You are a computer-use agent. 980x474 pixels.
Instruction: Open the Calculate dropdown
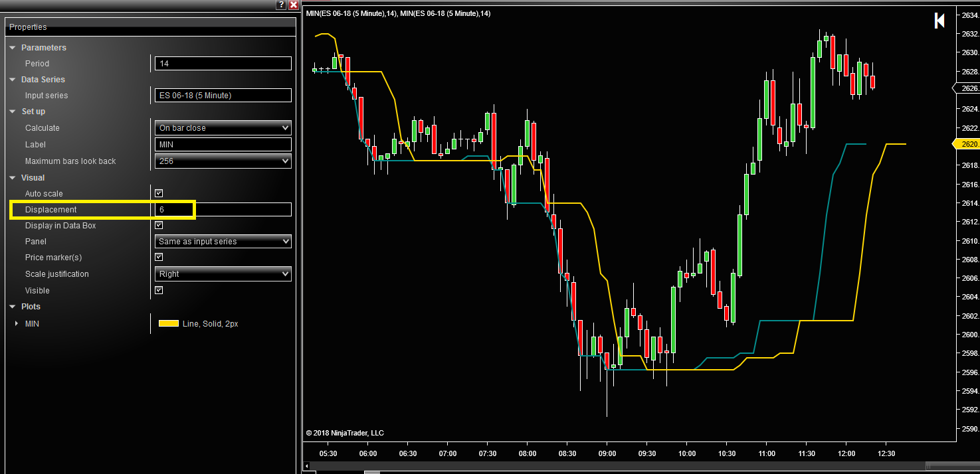(223, 128)
